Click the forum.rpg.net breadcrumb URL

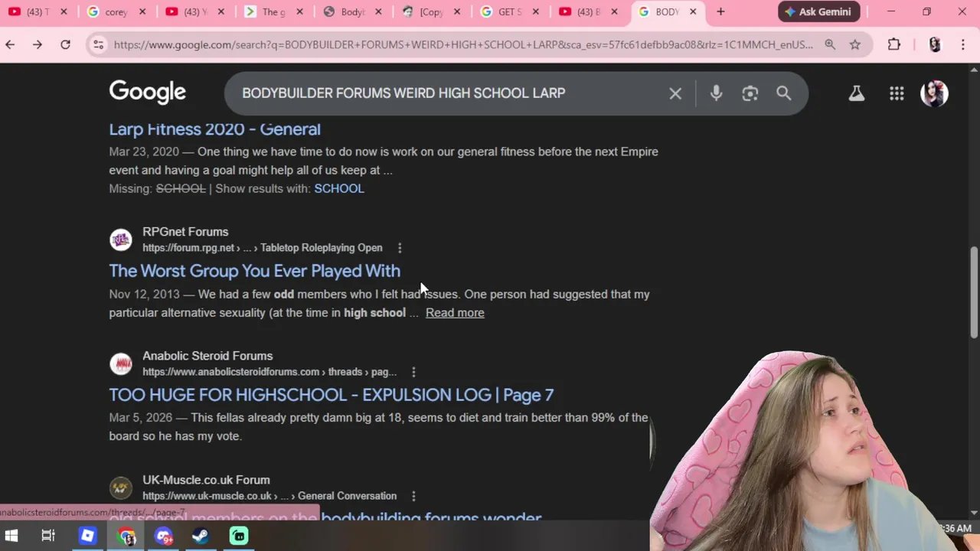(262, 248)
